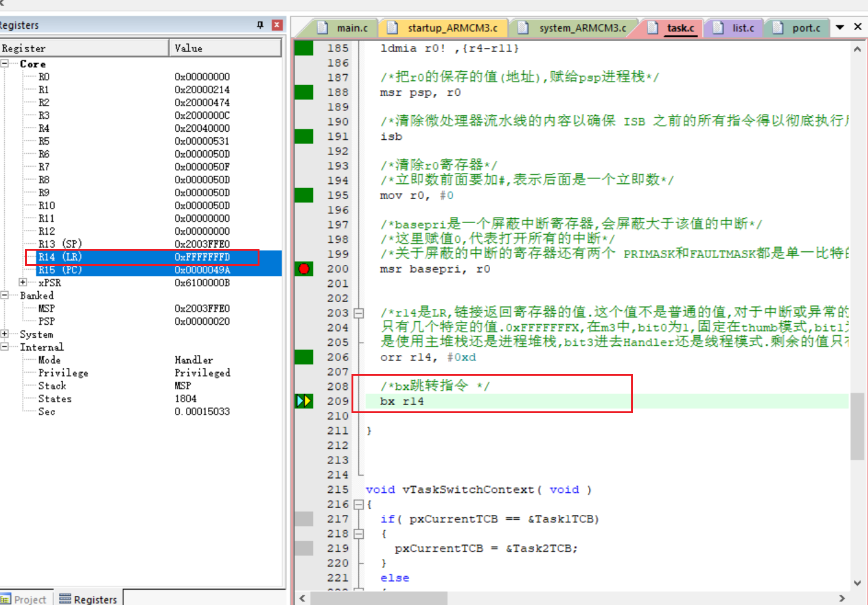Click the 'msr psp, r0' code line
868x605 pixels.
click(x=420, y=93)
